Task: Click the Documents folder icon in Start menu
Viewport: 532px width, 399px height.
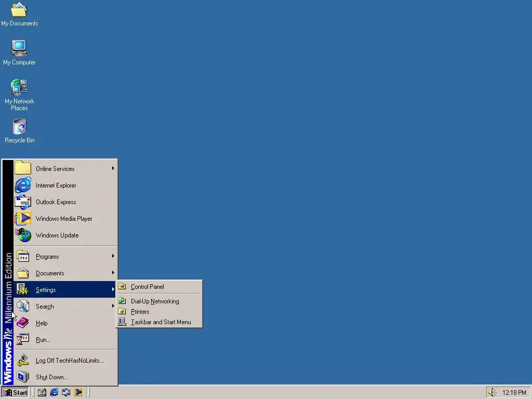Action: [x=23, y=273]
